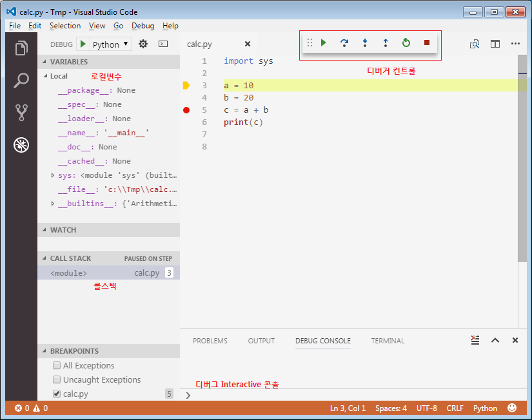Click Step Out in debugger toolbar
The height and width of the screenshot is (420, 532).
pyautogui.click(x=386, y=43)
